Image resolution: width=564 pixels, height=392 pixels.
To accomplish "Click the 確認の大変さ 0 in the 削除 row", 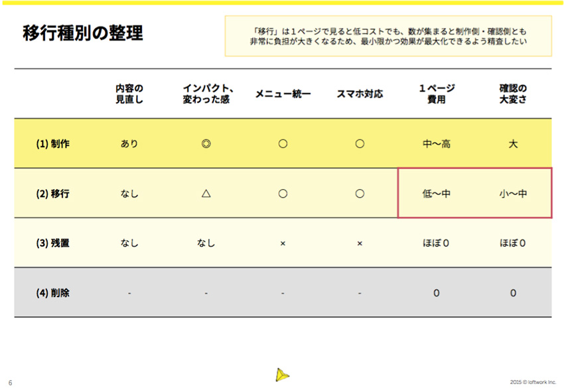I will tap(514, 293).
